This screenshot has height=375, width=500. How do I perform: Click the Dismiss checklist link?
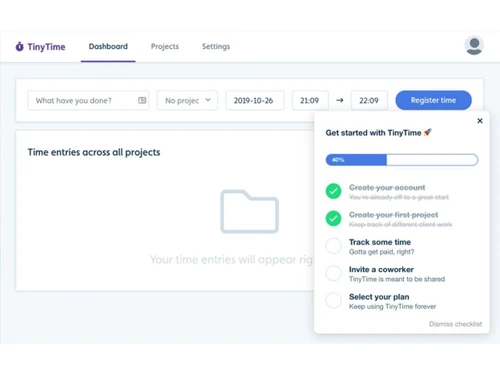point(455,324)
